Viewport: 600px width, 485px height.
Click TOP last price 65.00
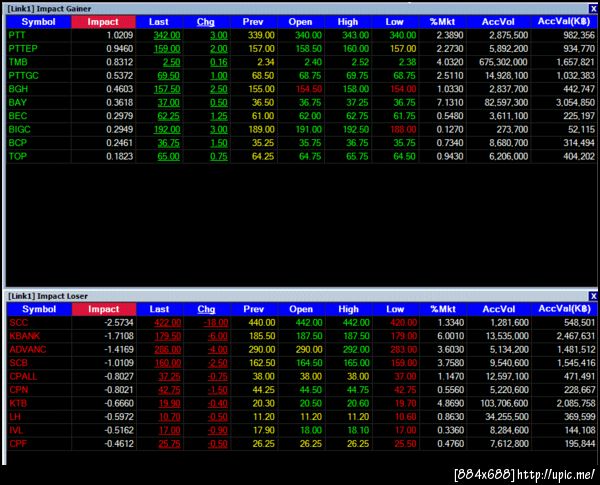point(169,156)
